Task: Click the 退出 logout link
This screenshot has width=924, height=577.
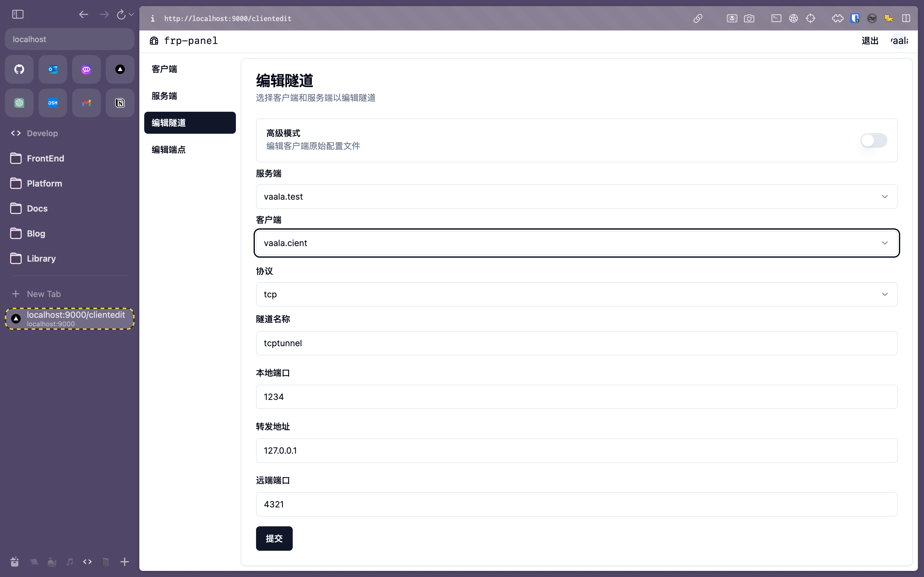Action: pos(870,41)
